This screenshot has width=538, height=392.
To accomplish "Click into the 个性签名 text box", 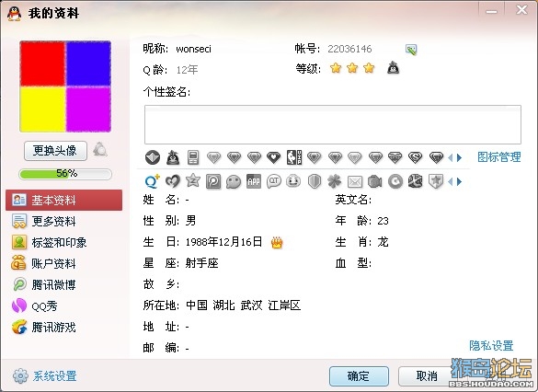I will pos(333,124).
